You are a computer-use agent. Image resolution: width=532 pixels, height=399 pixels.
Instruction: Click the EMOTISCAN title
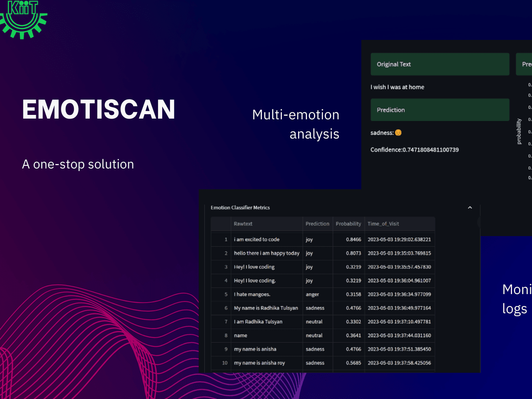click(x=99, y=109)
